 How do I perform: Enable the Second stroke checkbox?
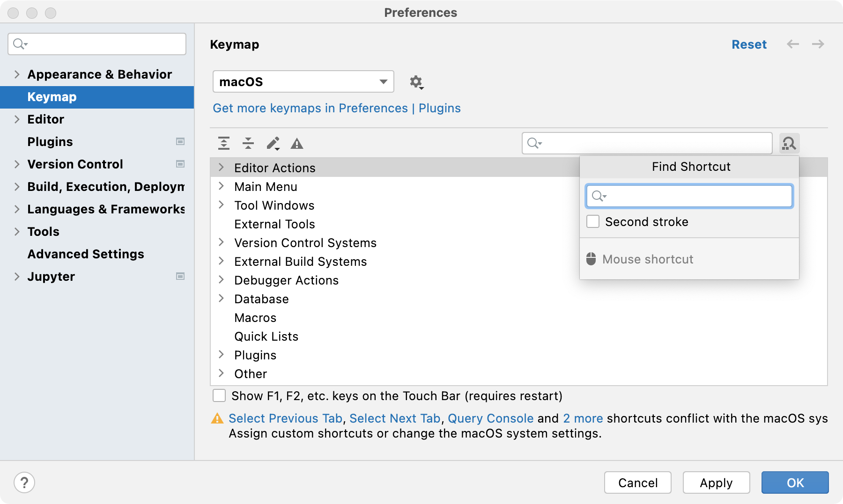(x=593, y=222)
